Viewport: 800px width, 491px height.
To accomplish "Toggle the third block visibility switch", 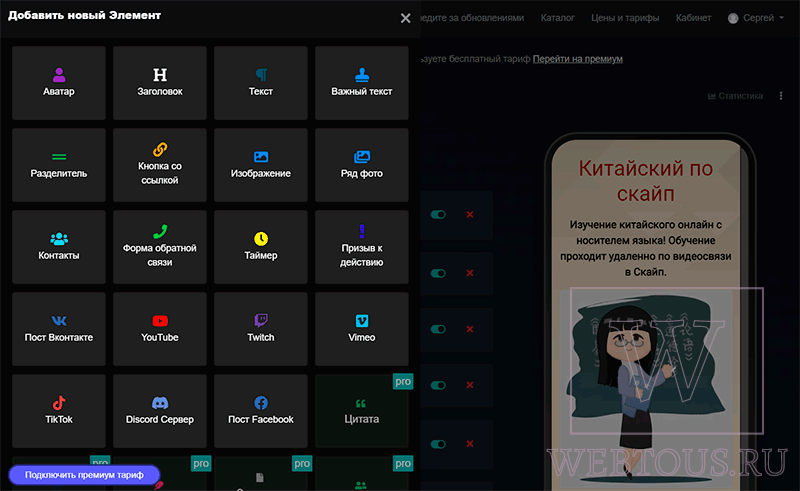I will click(x=438, y=329).
